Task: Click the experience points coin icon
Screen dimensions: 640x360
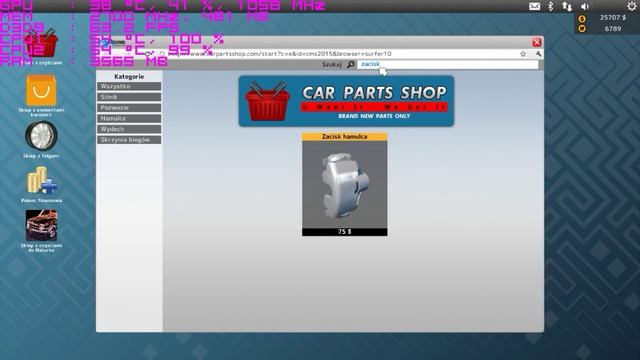Action: tap(582, 29)
